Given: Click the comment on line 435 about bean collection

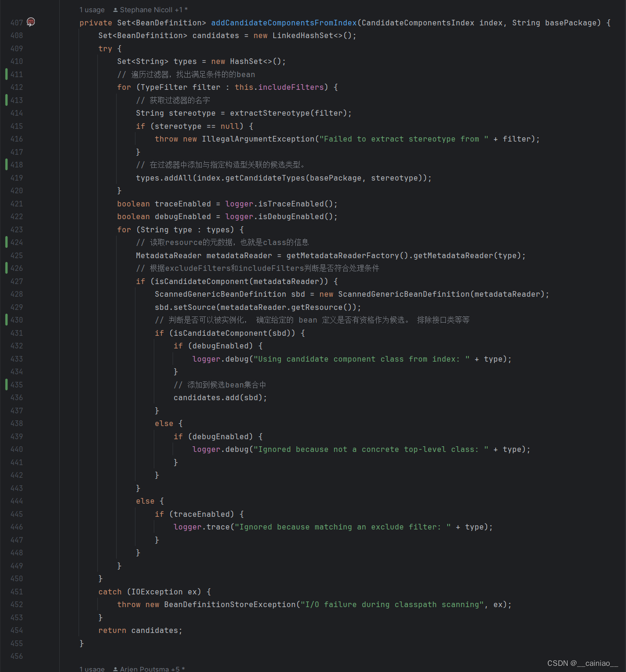Looking at the screenshot, I should click(x=220, y=385).
